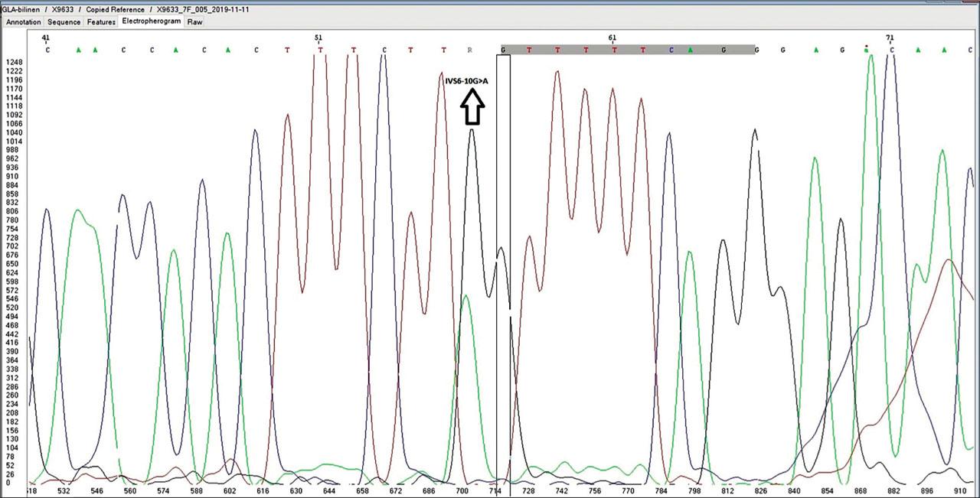
Task: Click the black up-arrow mutation marker
Action: click(x=472, y=109)
